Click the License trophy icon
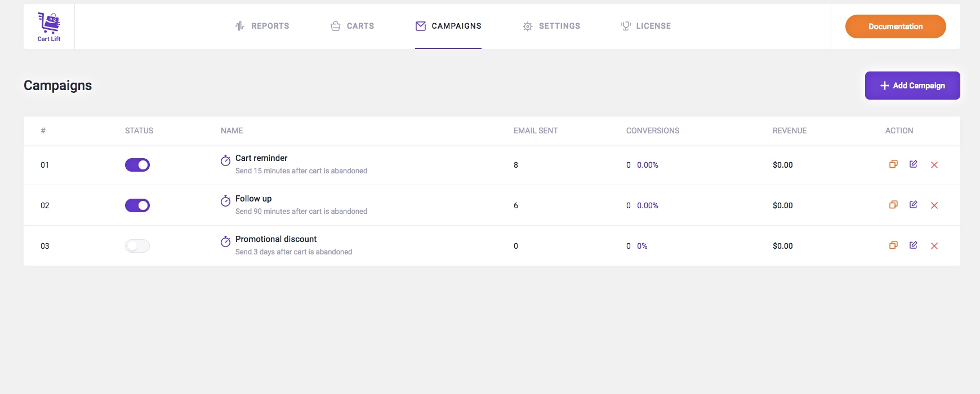Screen dimensions: 980x394 pyautogui.click(x=625, y=26)
